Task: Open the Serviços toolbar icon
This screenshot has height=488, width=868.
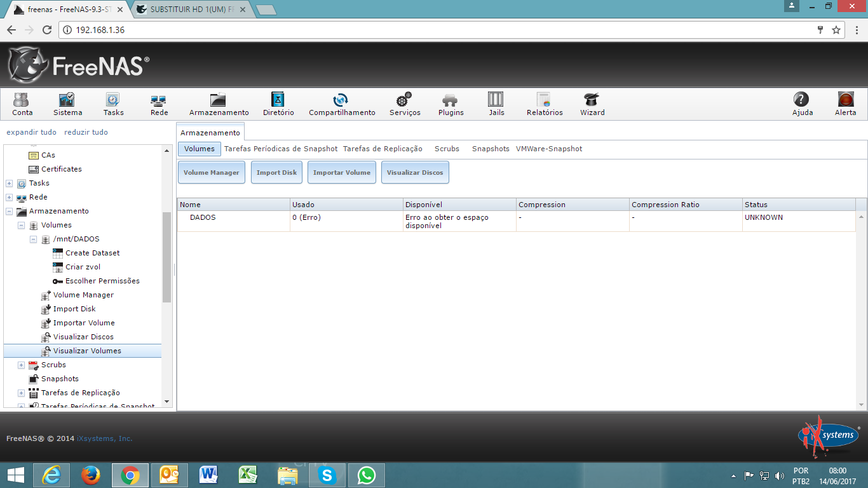Action: click(x=405, y=104)
